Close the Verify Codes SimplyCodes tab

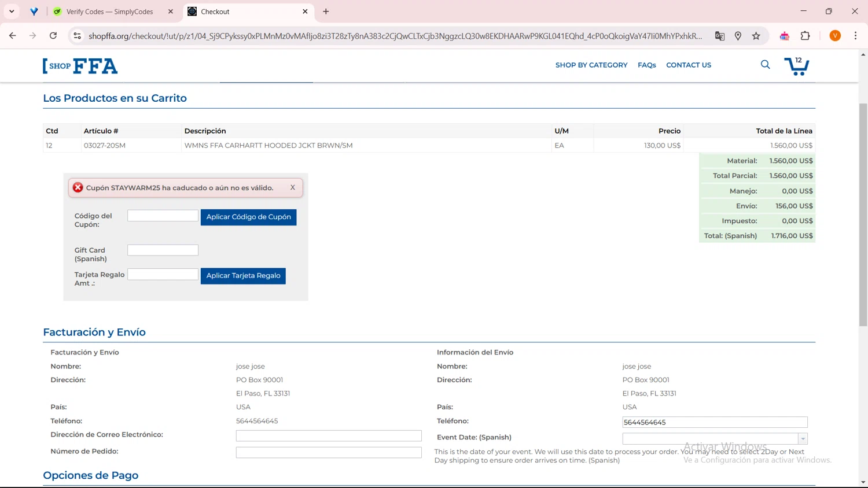click(x=171, y=12)
